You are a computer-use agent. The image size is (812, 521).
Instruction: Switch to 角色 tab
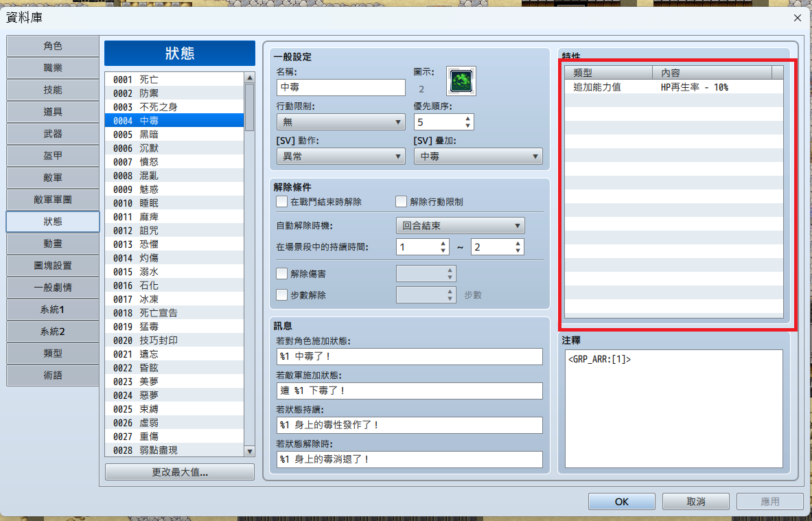coord(53,46)
